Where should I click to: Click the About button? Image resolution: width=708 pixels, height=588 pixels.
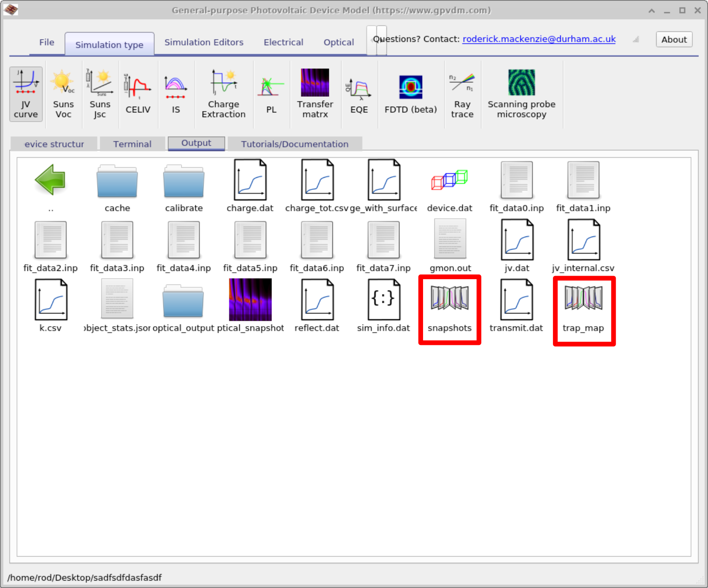click(x=674, y=40)
